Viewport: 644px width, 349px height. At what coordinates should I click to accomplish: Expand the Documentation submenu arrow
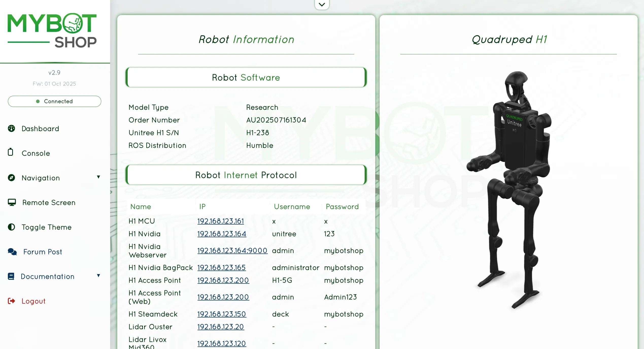click(x=98, y=276)
